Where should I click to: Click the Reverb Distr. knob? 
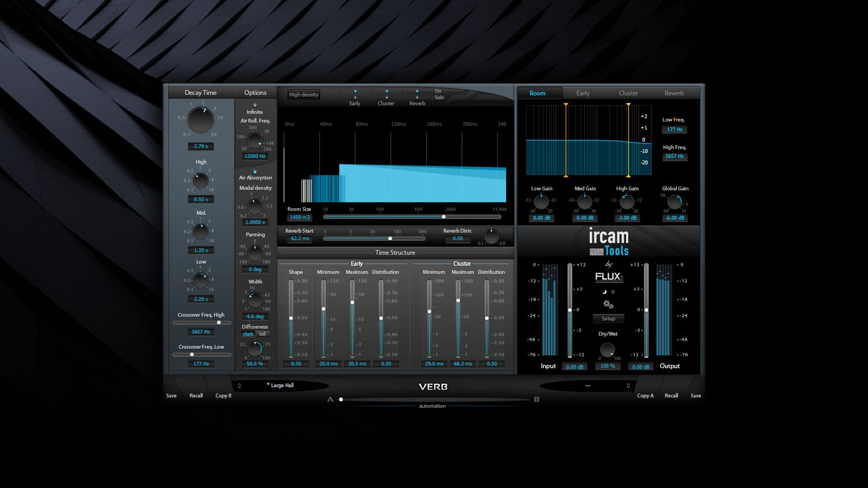coord(491,236)
